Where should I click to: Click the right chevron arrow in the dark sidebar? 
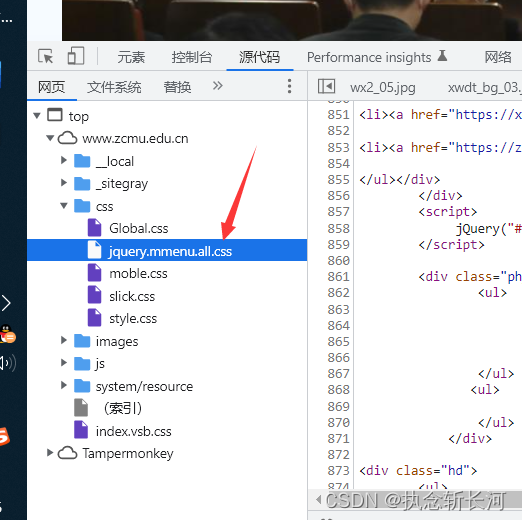[6, 303]
